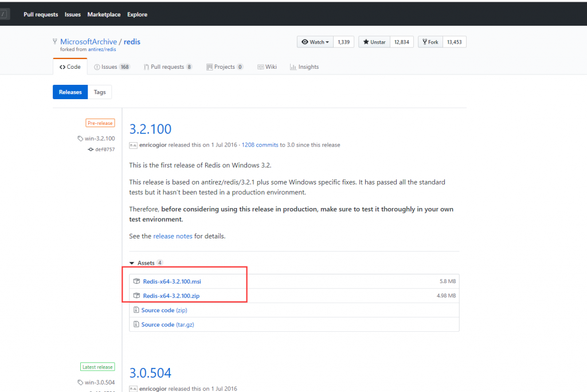Viewport: 587px width, 392px height.
Task: Click the file icon beside Source code (tar.gz)
Action: pyautogui.click(x=136, y=324)
